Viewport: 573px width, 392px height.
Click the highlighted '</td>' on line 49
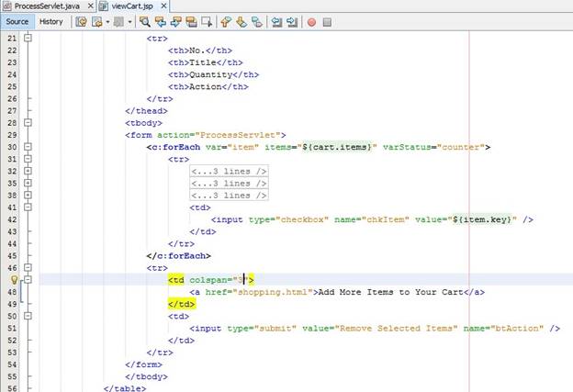(x=182, y=304)
